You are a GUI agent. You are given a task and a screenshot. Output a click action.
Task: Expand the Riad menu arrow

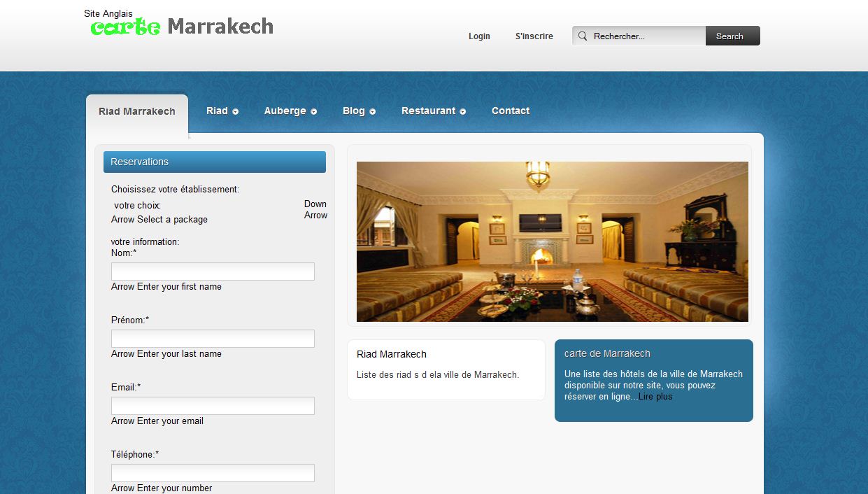[236, 112]
